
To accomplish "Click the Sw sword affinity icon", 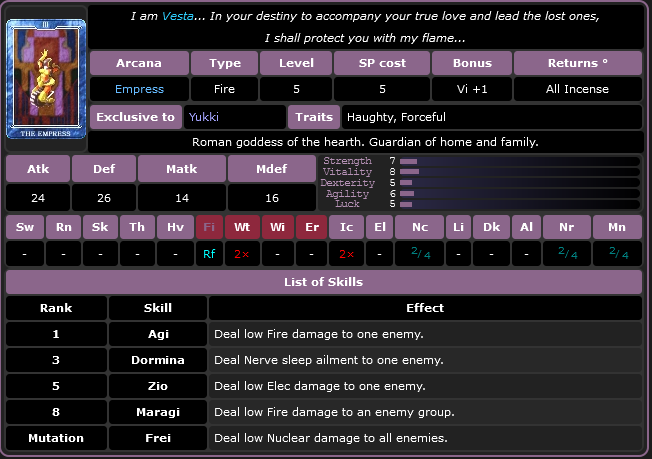I will (x=24, y=227).
